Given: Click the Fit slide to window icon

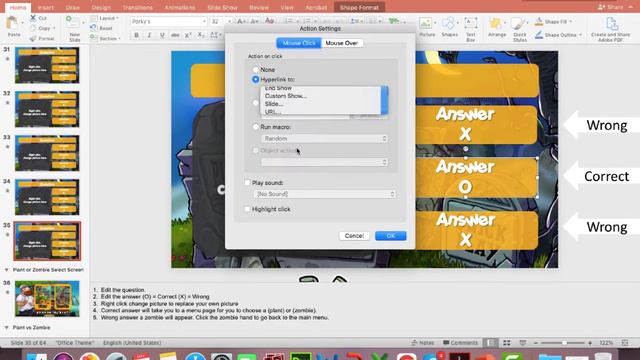Looking at the screenshot, I should click(625, 343).
